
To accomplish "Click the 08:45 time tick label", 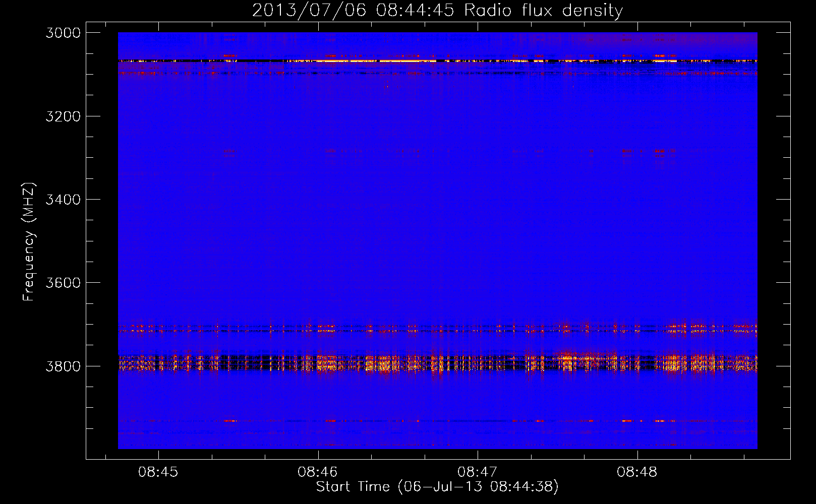I will click(x=158, y=472).
